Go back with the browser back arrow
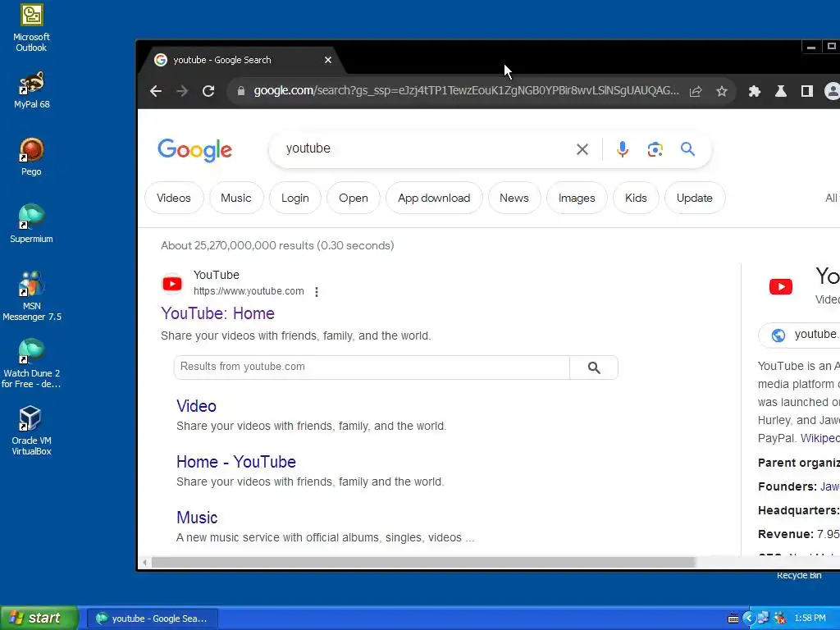This screenshot has height=630, width=840. click(x=156, y=91)
